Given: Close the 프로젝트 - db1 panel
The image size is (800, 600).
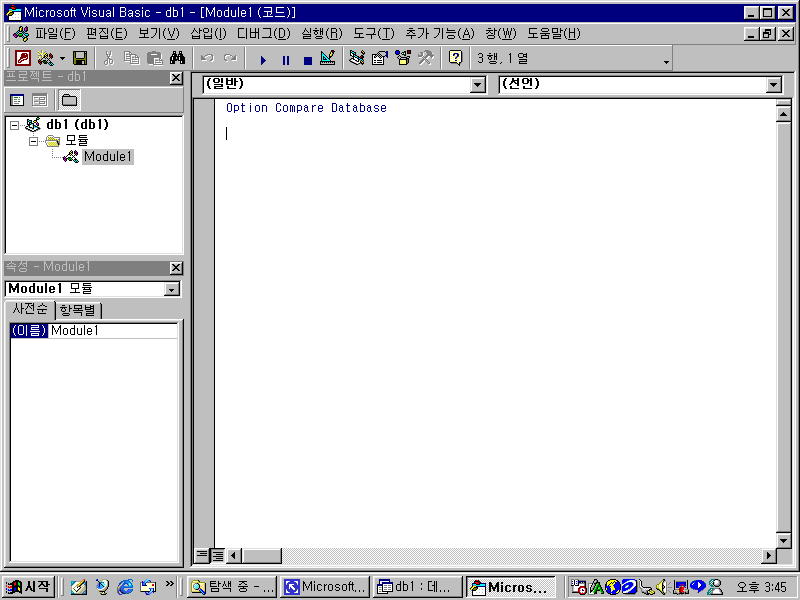Looking at the screenshot, I should (176, 78).
